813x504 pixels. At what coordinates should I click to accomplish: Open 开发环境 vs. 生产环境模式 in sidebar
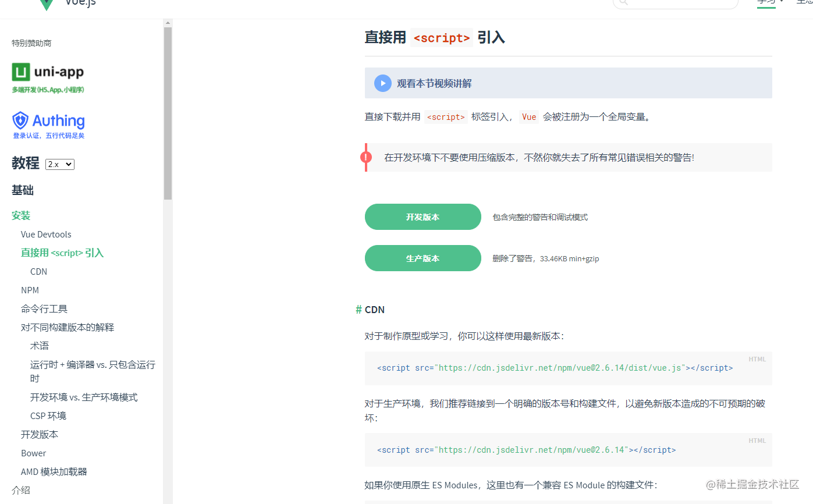coord(84,397)
